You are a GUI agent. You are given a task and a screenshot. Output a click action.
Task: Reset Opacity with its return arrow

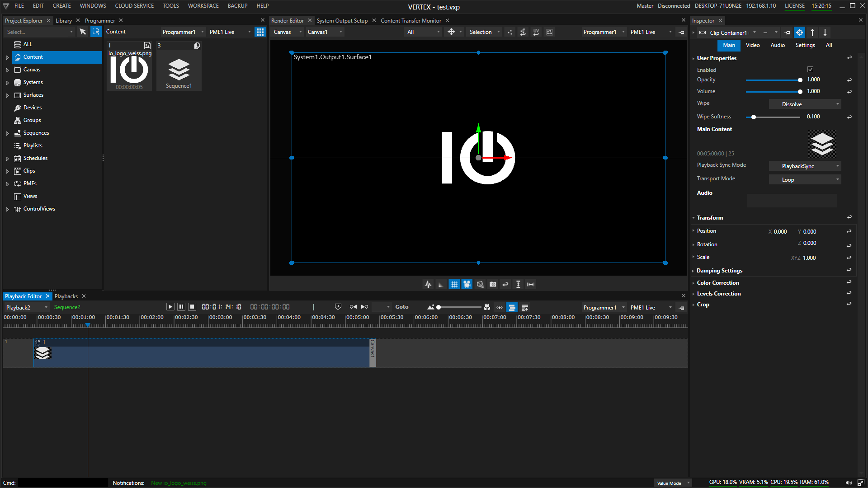(849, 80)
